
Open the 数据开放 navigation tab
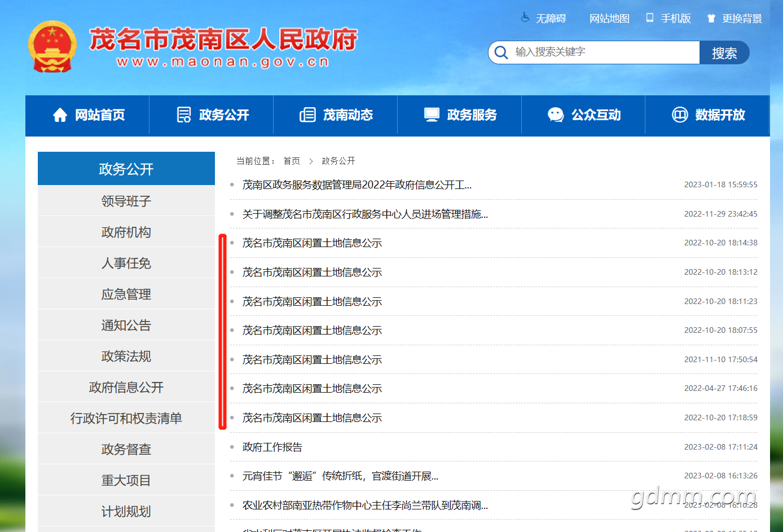tap(707, 115)
